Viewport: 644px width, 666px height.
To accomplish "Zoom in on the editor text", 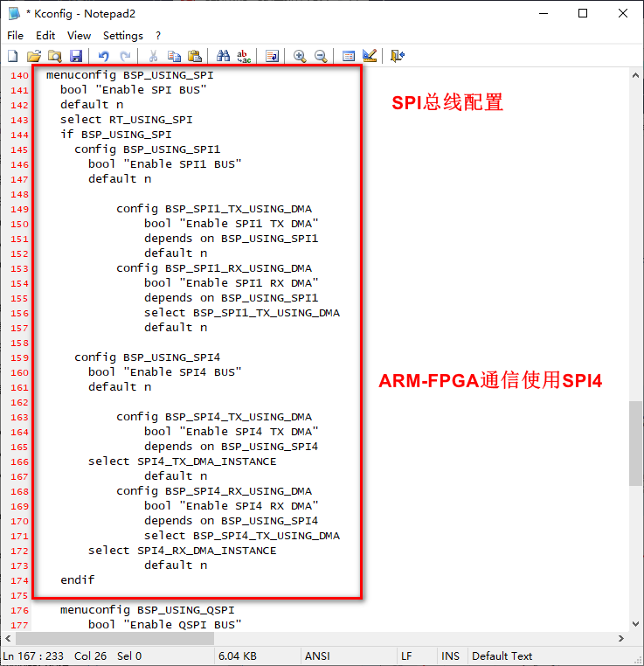I will 300,56.
